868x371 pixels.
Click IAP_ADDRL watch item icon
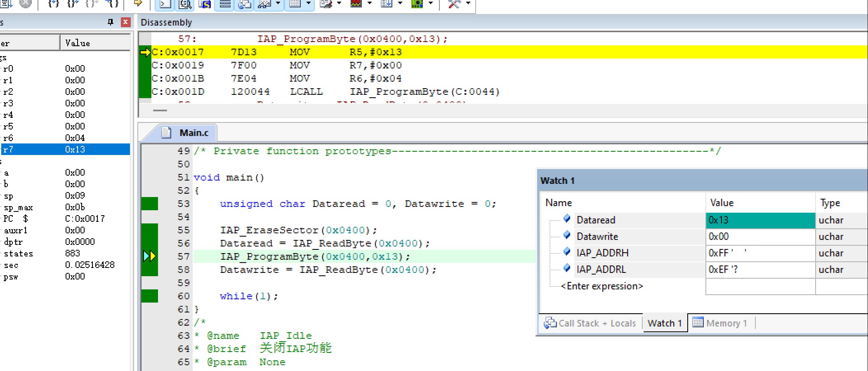click(x=567, y=268)
